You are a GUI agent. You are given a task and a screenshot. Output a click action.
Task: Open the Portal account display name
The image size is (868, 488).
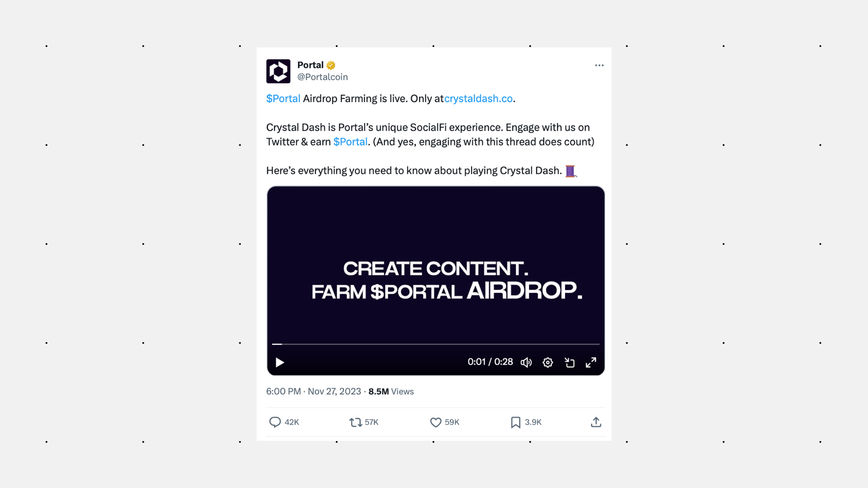point(310,65)
